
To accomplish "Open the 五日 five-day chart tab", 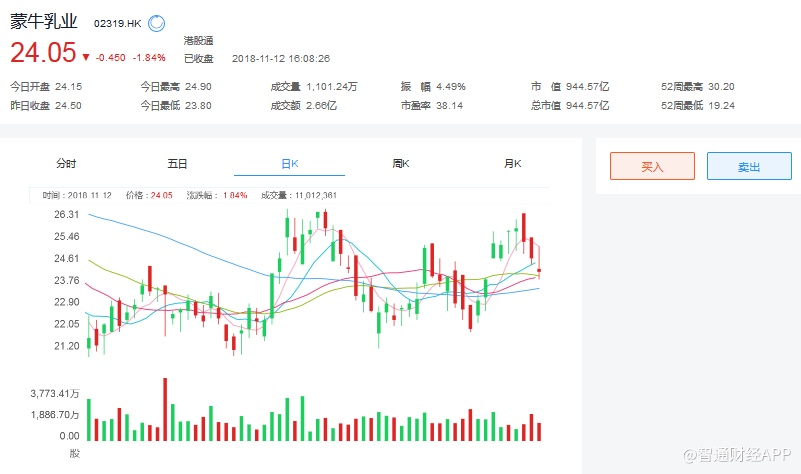I will (x=177, y=163).
